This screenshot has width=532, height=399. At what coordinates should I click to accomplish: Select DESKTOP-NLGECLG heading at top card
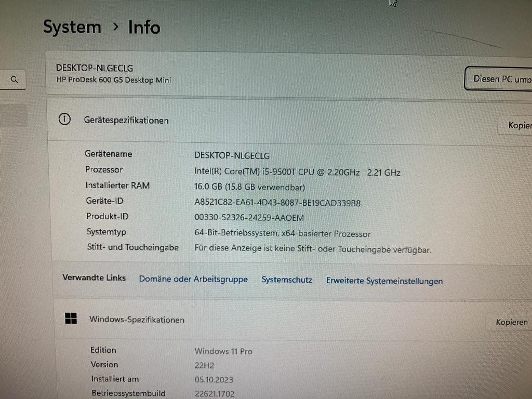click(x=95, y=68)
